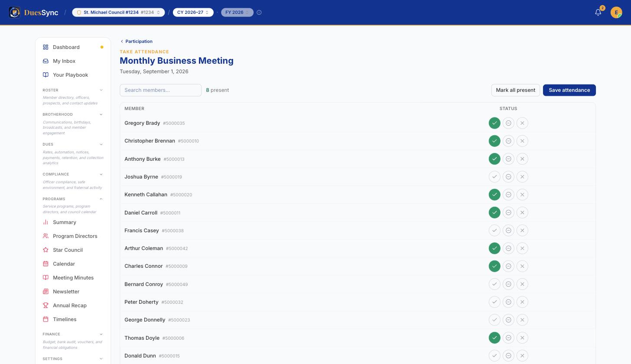Toggle off present for Thomas Doyle
Screen dimensions: 631x364
[x=494, y=338]
